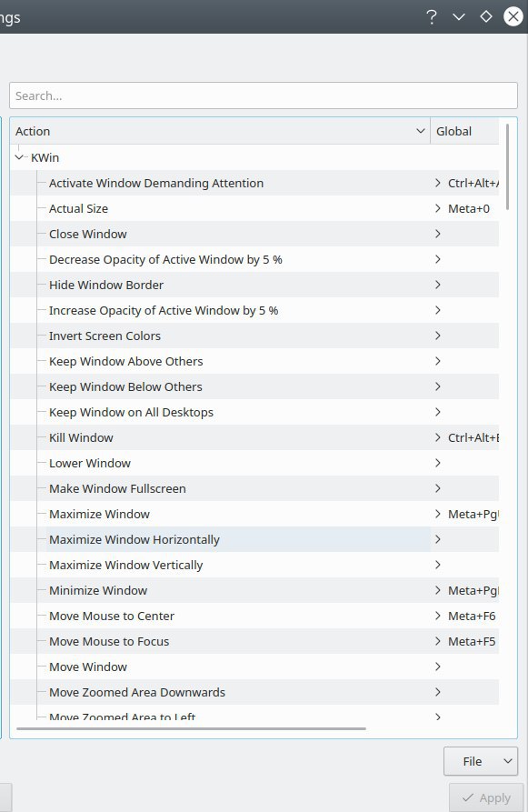This screenshot has height=812, width=528.
Task: Click the help question mark icon
Action: (x=431, y=17)
